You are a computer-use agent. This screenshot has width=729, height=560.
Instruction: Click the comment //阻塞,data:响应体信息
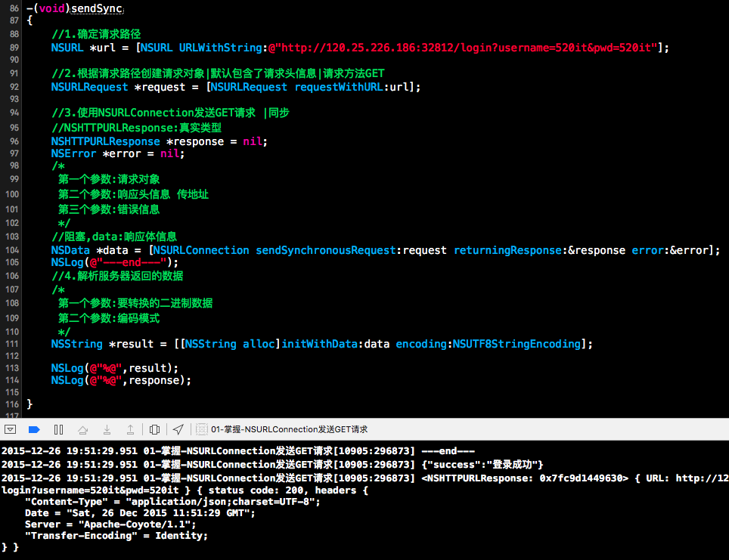click(114, 237)
